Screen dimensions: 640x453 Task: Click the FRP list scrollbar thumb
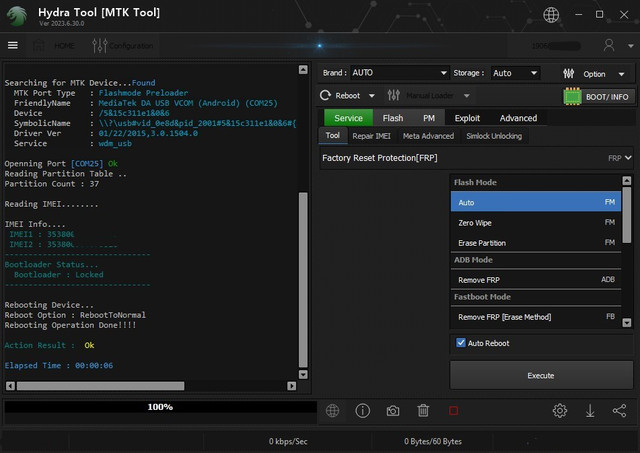point(627,215)
